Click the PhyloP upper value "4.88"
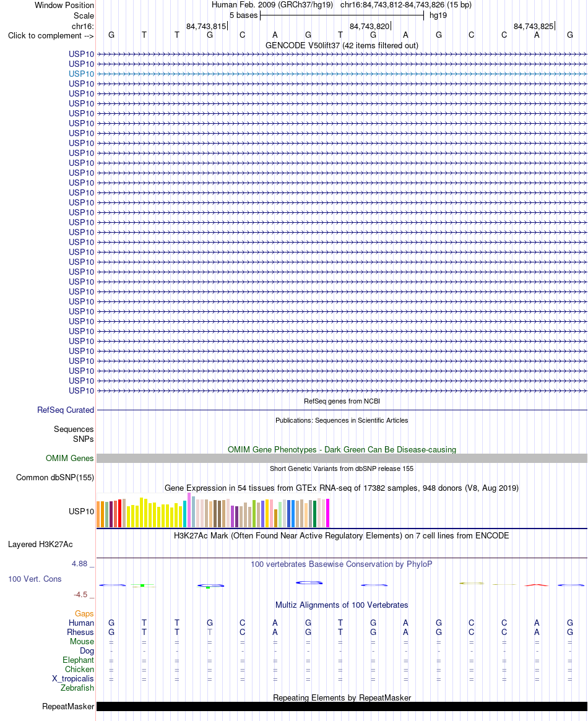 pos(79,564)
